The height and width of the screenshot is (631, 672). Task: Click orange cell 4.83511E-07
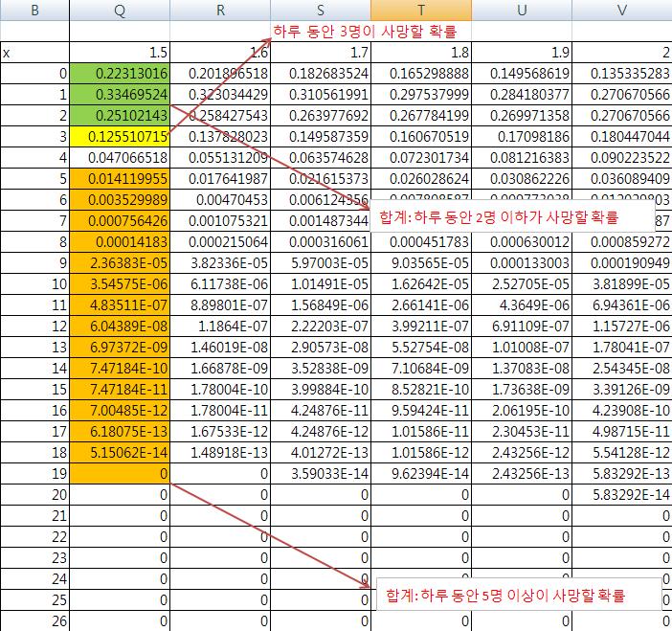120,305
